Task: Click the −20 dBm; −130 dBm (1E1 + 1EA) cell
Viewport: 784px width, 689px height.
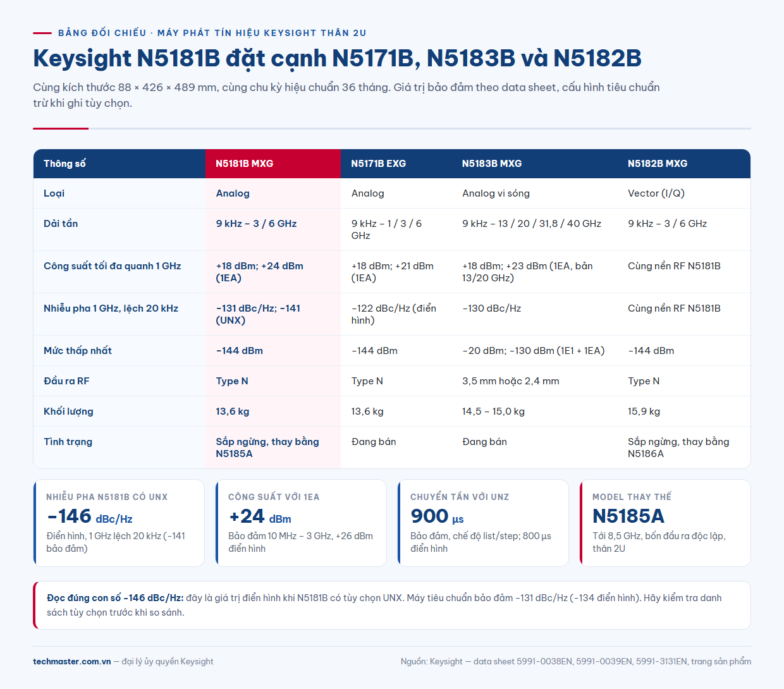Action: 534,351
